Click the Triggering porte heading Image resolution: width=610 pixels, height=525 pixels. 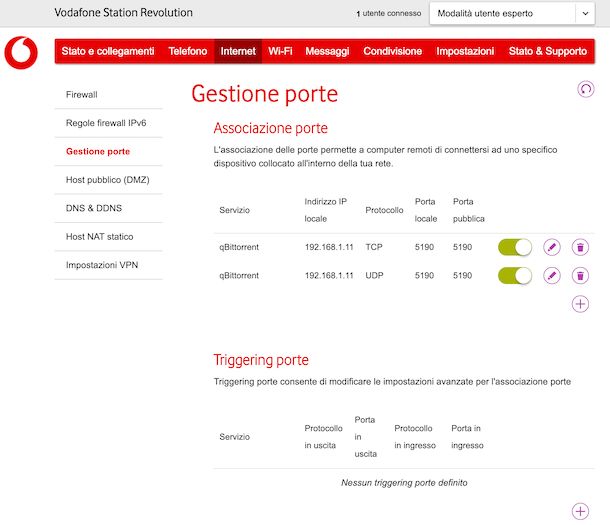point(261,360)
